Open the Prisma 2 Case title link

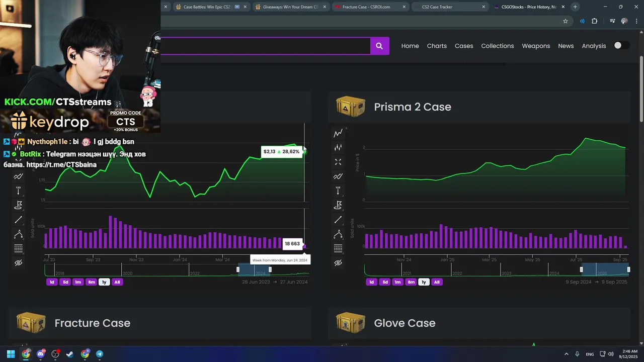(413, 107)
